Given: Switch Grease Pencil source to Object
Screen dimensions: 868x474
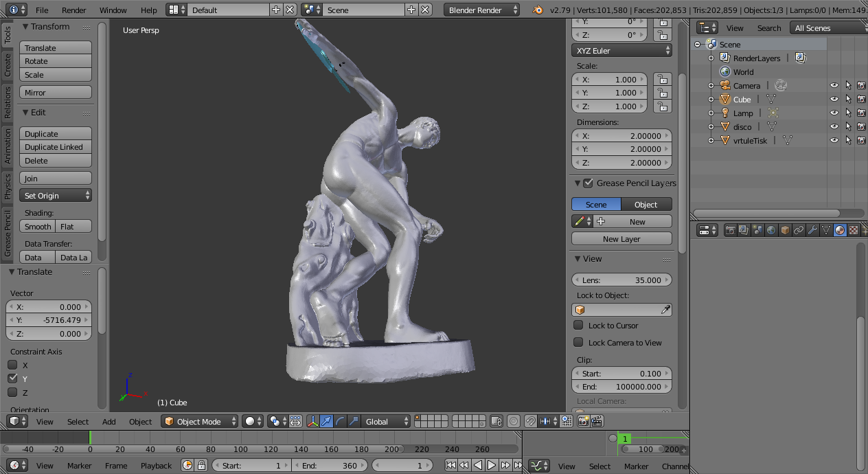Looking at the screenshot, I should (x=646, y=204).
